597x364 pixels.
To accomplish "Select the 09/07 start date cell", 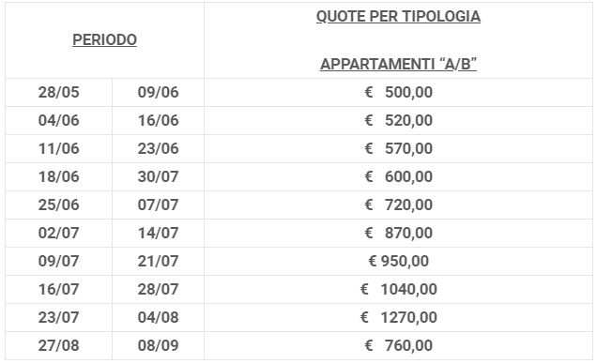I will click(58, 262).
